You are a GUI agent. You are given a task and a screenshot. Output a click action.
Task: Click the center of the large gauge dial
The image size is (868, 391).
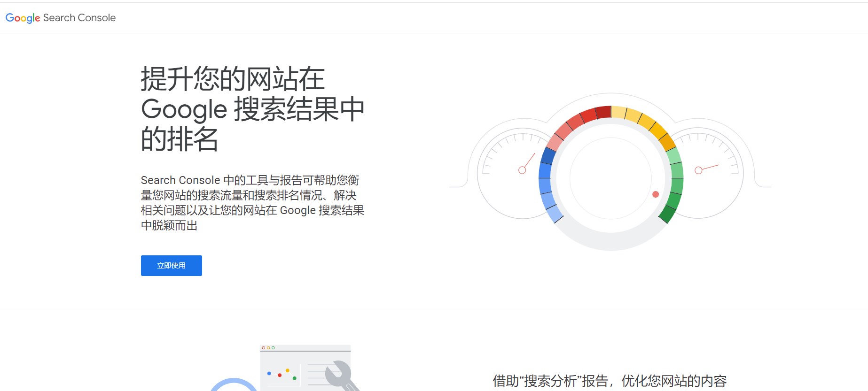click(610, 178)
